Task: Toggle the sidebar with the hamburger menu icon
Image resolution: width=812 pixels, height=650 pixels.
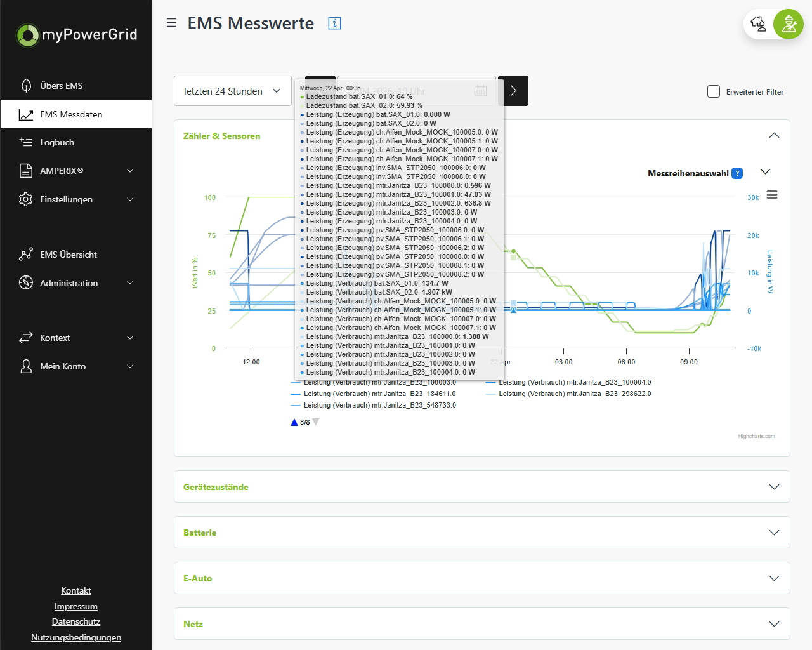Action: (171, 23)
